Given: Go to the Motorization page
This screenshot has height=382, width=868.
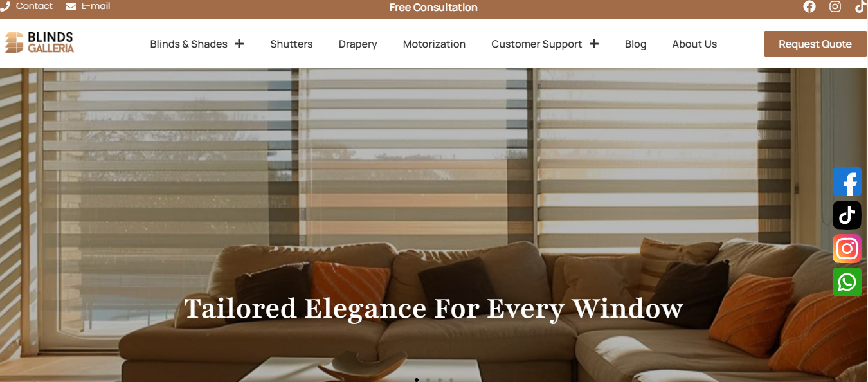Looking at the screenshot, I should pyautogui.click(x=434, y=44).
